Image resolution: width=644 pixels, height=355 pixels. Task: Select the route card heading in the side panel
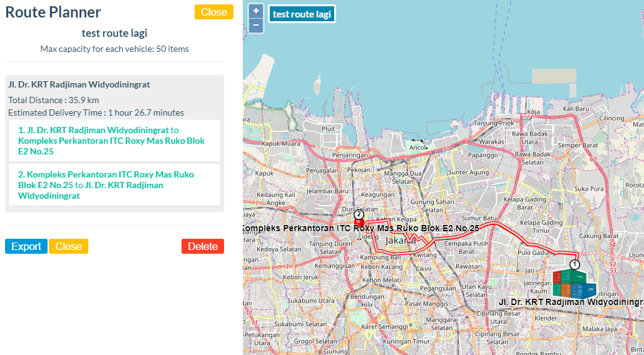79,84
